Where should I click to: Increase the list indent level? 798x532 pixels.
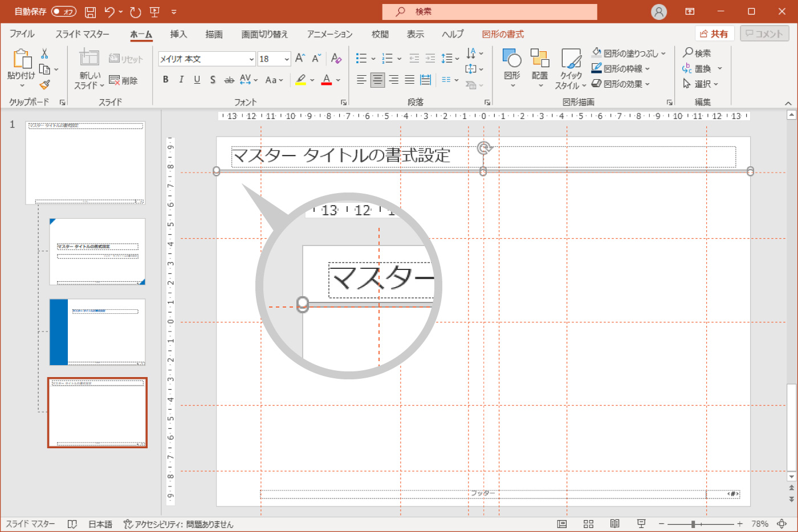(x=430, y=58)
